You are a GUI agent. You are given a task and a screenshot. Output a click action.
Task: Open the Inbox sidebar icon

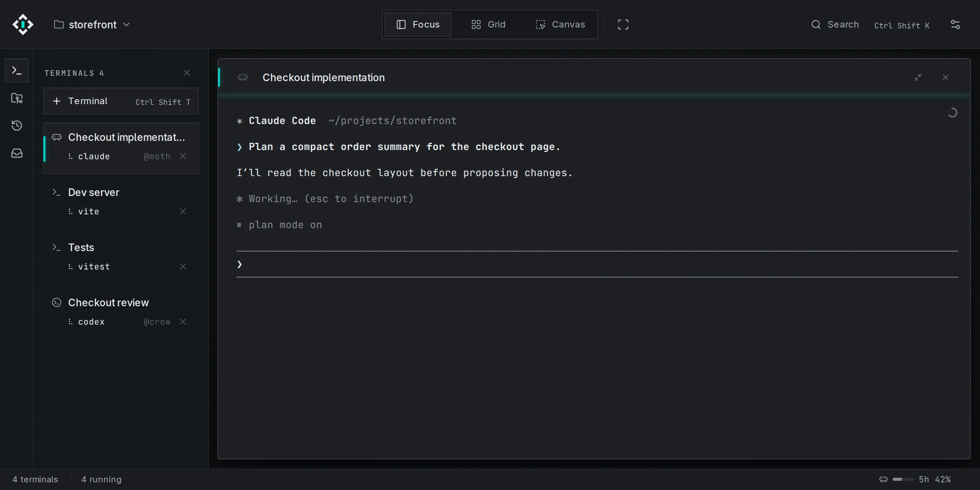coord(17,153)
